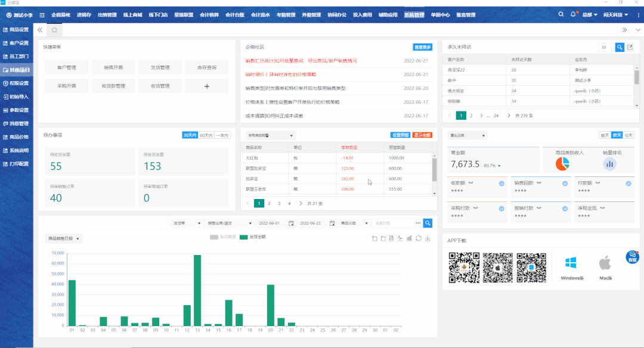Select 权限设置 in the left sidebar
Viewport: 644px width, 348px height.
16,83
